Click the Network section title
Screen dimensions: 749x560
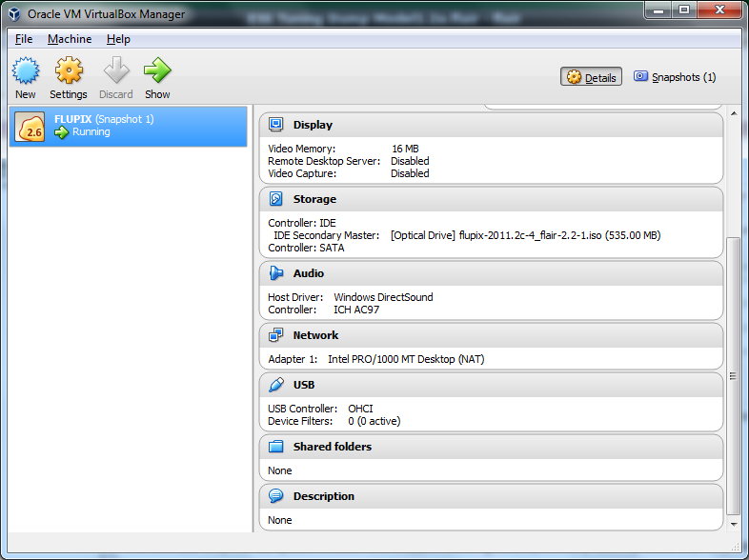coord(315,335)
